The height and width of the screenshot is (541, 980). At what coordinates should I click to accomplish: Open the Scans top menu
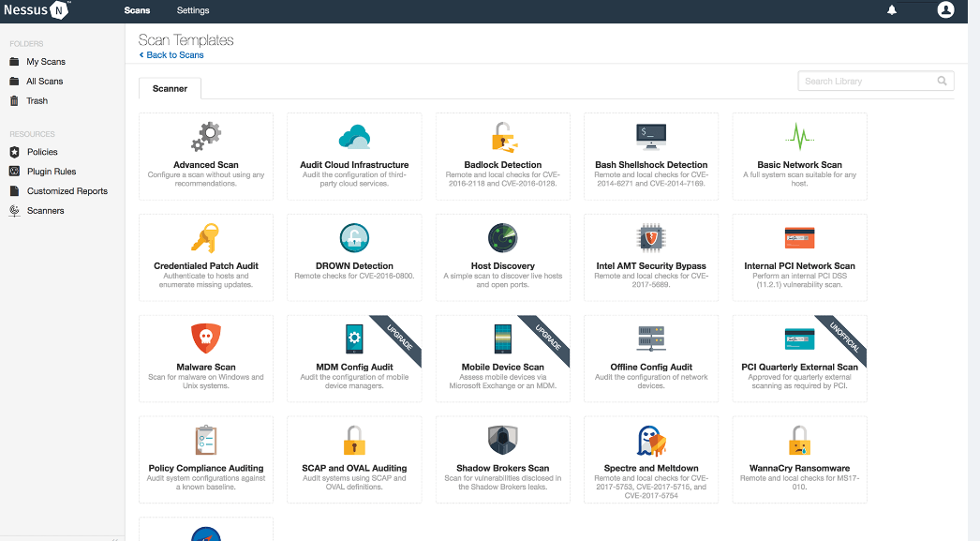click(x=137, y=10)
